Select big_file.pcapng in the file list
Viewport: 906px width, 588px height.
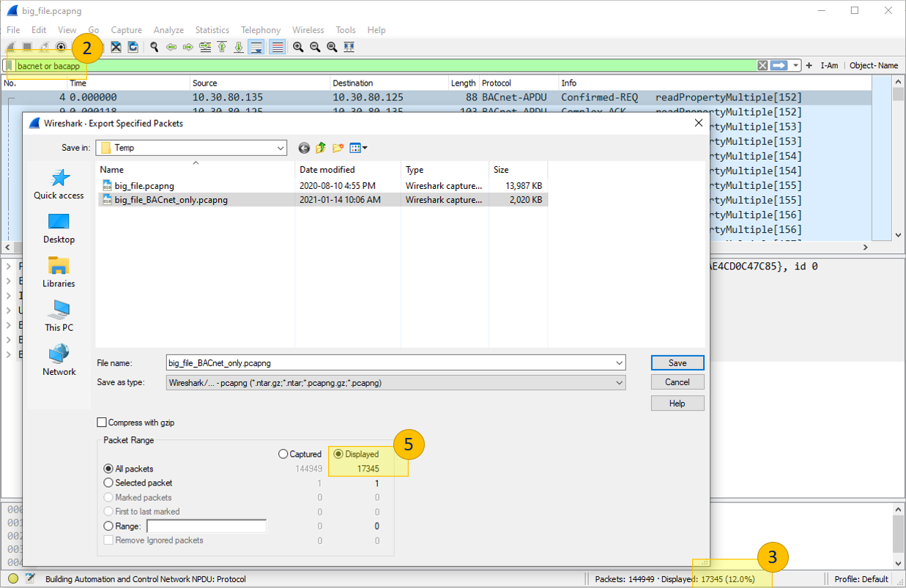pos(144,186)
